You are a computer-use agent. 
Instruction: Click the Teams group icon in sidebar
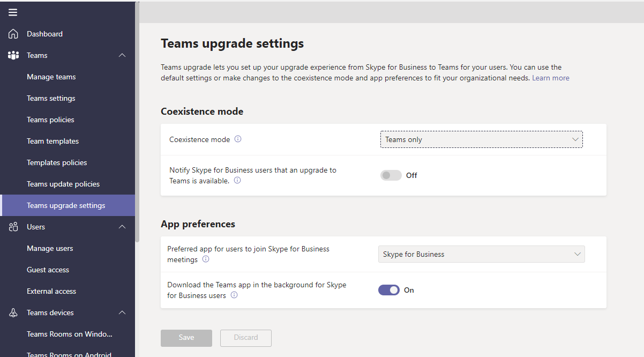click(x=13, y=55)
